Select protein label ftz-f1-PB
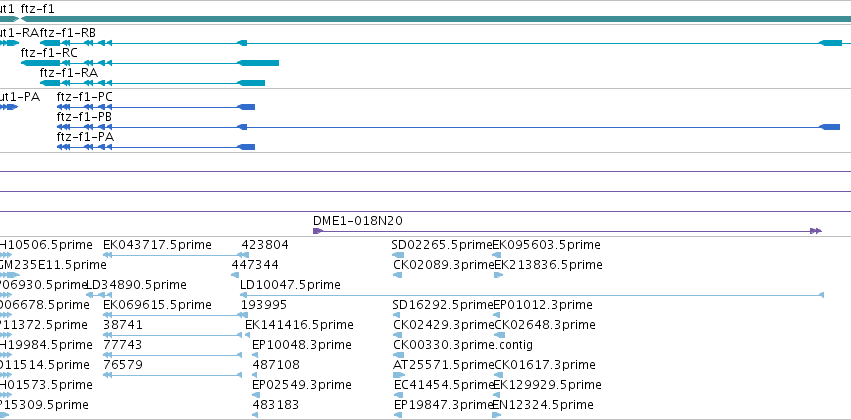The height and width of the screenshot is (420, 851). [85, 117]
